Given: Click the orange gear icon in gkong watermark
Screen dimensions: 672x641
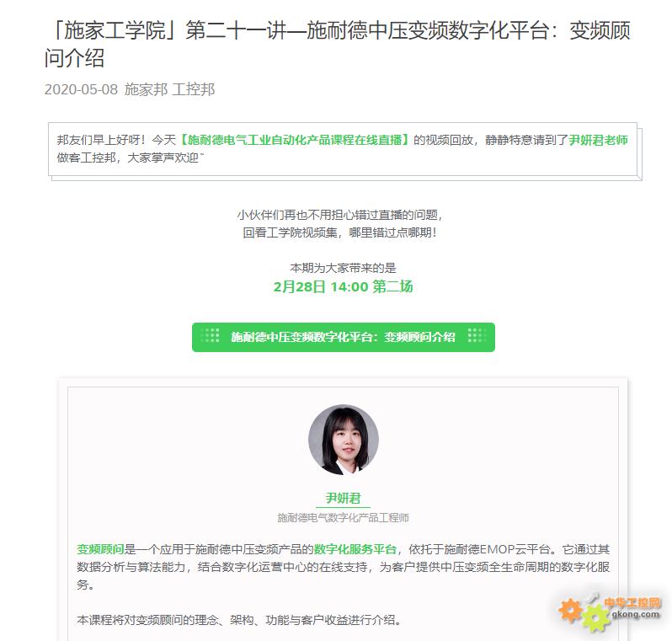Looking at the screenshot, I should pos(571,611).
